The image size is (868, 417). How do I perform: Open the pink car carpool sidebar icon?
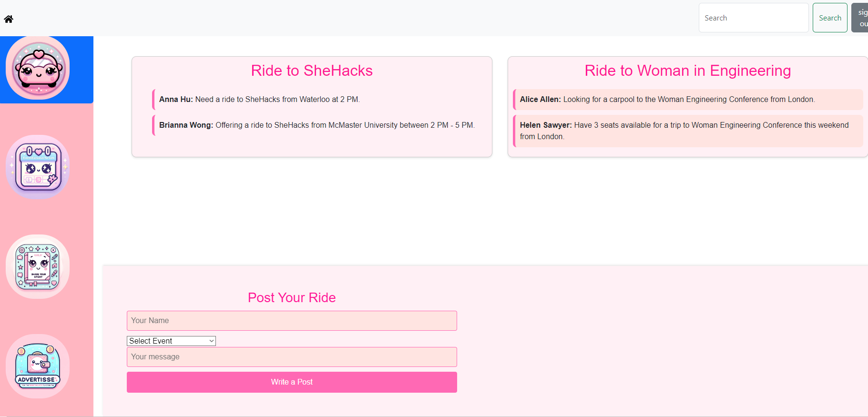point(38,68)
